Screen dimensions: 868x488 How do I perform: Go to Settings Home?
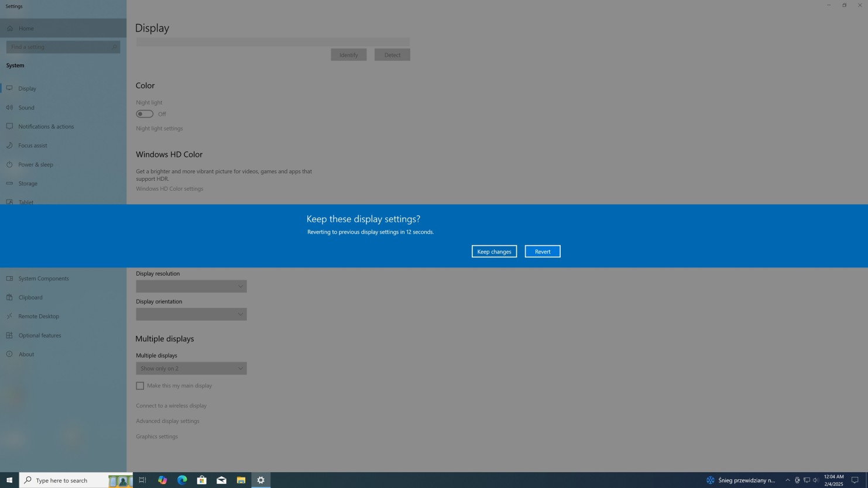pyautogui.click(x=63, y=28)
